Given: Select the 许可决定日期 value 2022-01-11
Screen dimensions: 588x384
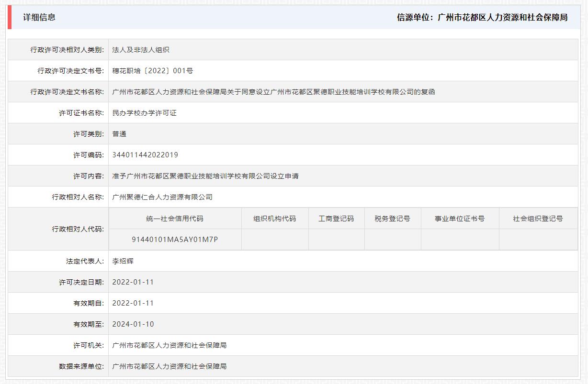Looking at the screenshot, I should 133,282.
